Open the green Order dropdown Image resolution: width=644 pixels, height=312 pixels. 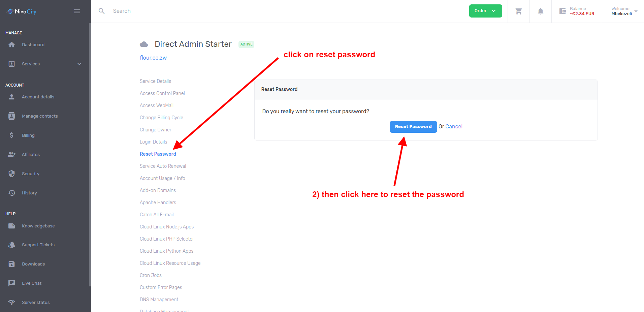point(485,11)
